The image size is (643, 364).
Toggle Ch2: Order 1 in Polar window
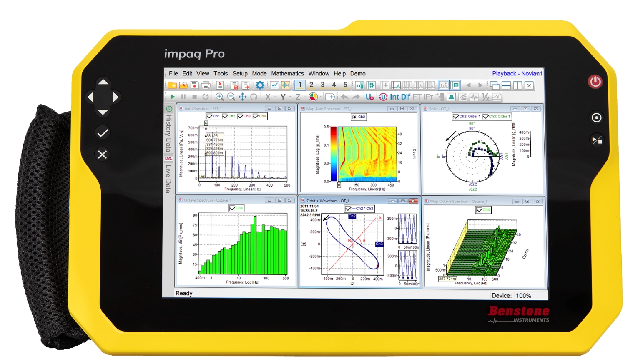pyautogui.click(x=456, y=117)
